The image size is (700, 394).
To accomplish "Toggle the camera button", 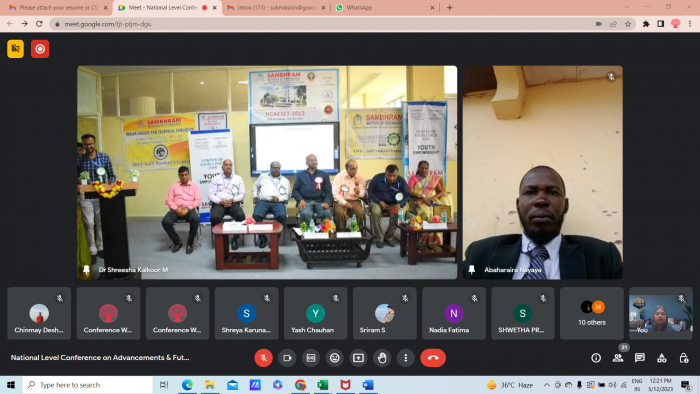I will (x=287, y=358).
